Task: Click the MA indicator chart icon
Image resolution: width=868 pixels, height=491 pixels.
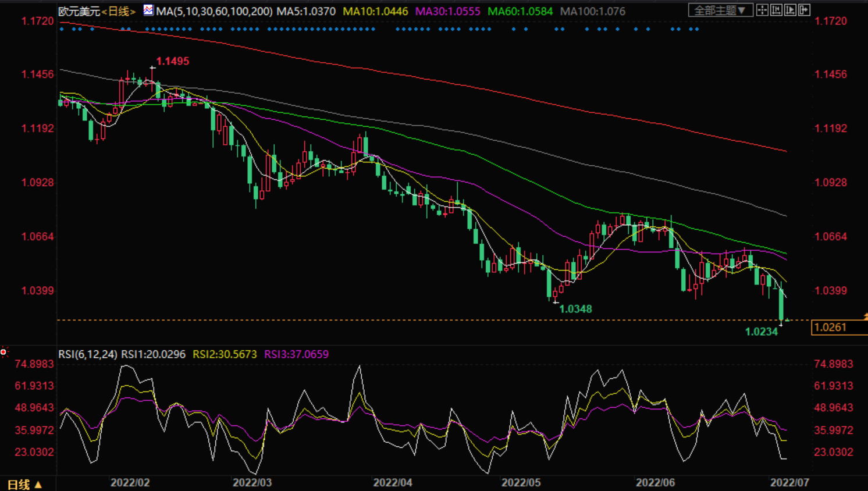Action: [148, 10]
